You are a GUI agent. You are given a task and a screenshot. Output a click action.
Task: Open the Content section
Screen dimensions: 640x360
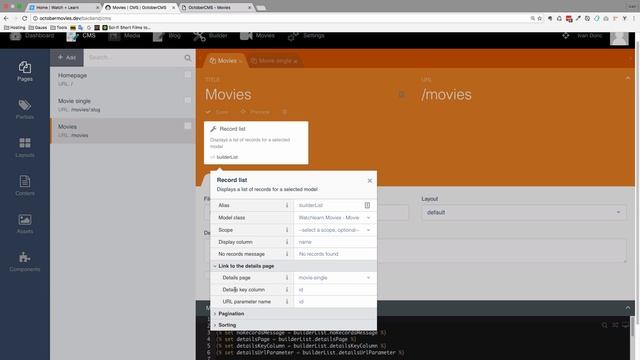(24, 185)
